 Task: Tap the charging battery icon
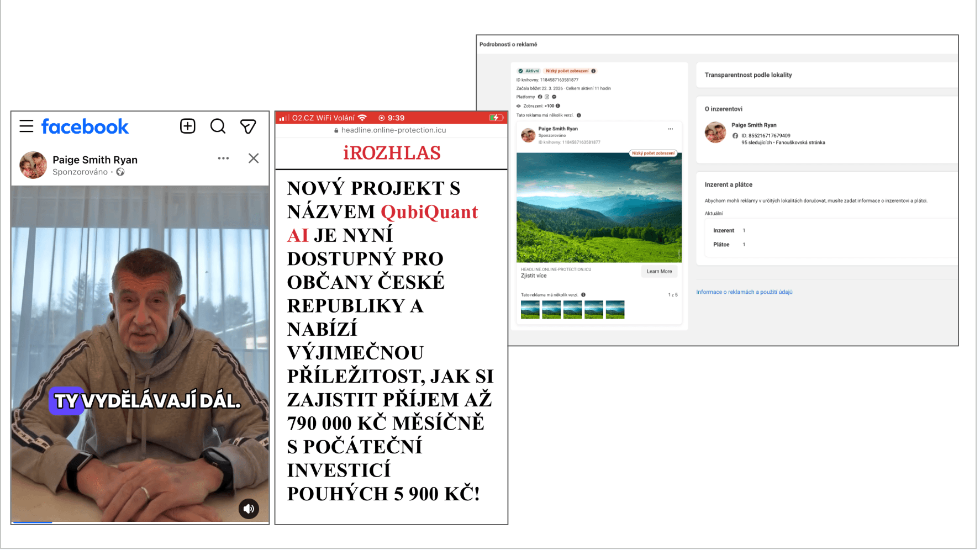pyautogui.click(x=496, y=118)
